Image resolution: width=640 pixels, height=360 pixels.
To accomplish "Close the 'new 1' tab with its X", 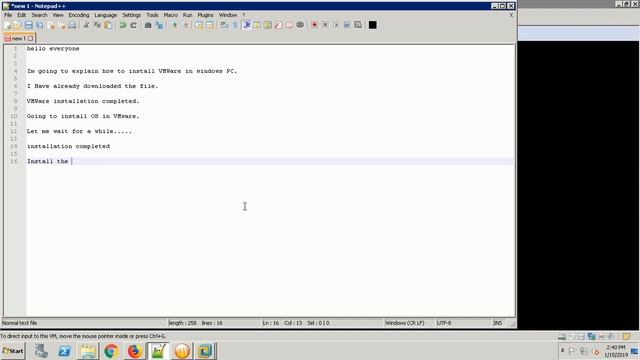I will [x=30, y=38].
